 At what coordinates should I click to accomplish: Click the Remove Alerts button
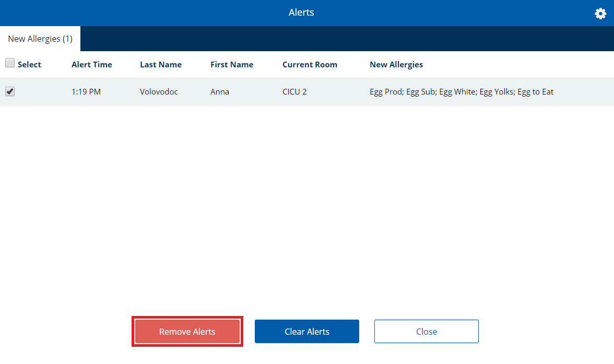(187, 331)
